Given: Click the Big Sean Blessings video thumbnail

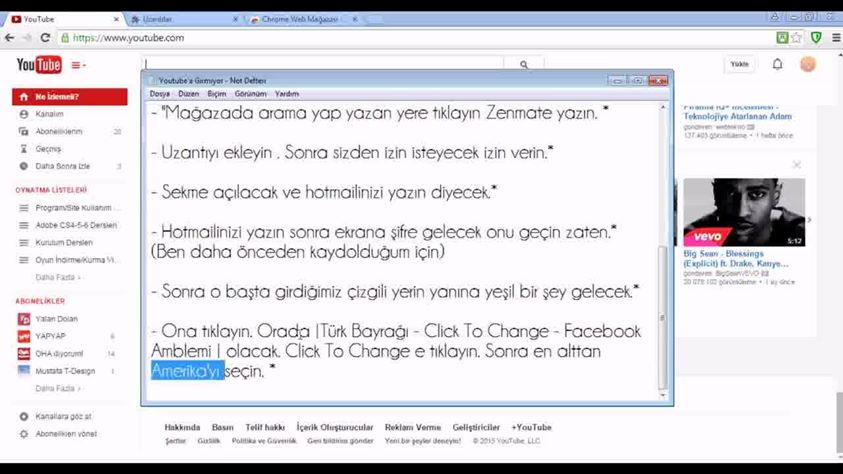Looking at the screenshot, I should pyautogui.click(x=744, y=212).
